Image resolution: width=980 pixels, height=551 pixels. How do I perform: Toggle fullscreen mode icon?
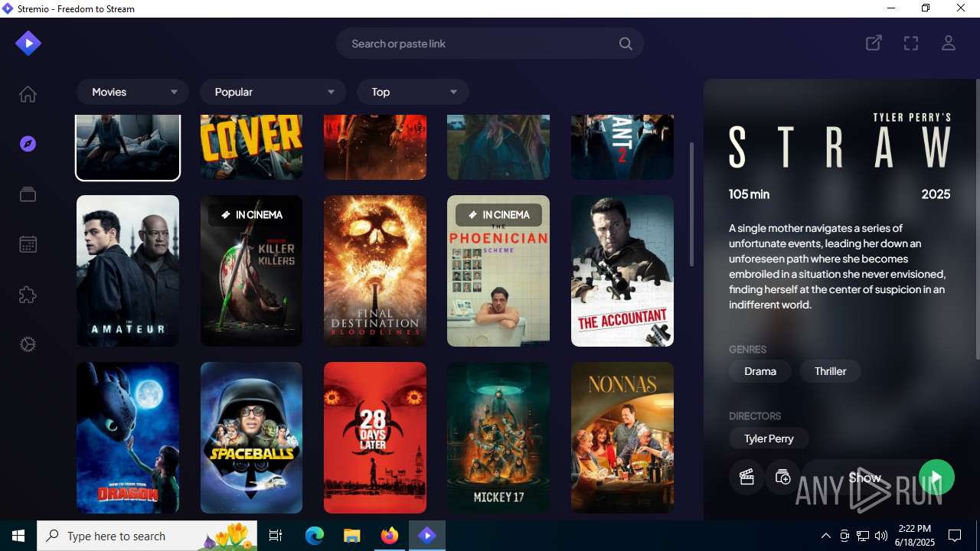(x=911, y=44)
